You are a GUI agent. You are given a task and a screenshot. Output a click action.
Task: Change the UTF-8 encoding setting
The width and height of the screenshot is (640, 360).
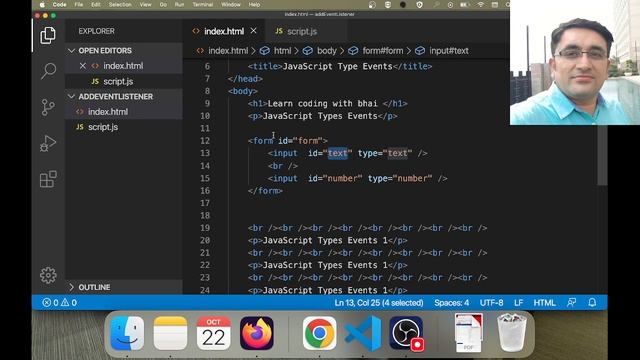(x=491, y=303)
